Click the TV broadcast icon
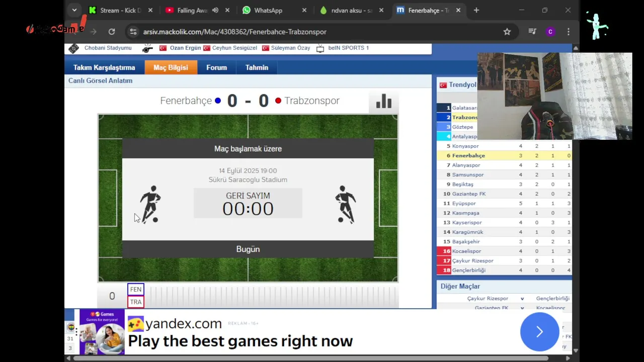644x362 pixels. [x=320, y=48]
